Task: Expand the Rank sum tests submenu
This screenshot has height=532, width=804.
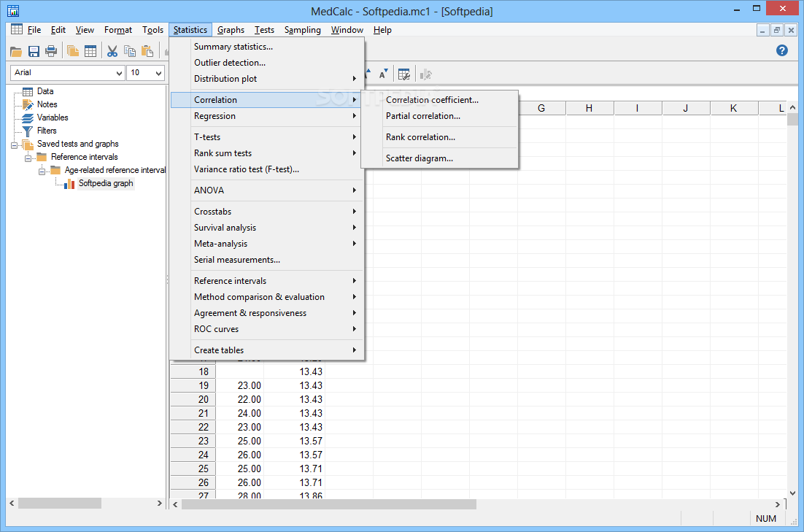Action: click(x=267, y=153)
